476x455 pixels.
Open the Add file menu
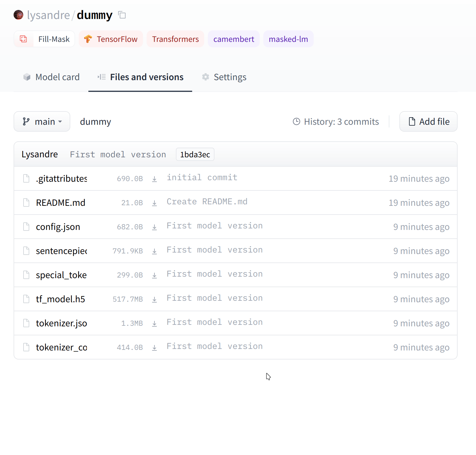point(428,121)
